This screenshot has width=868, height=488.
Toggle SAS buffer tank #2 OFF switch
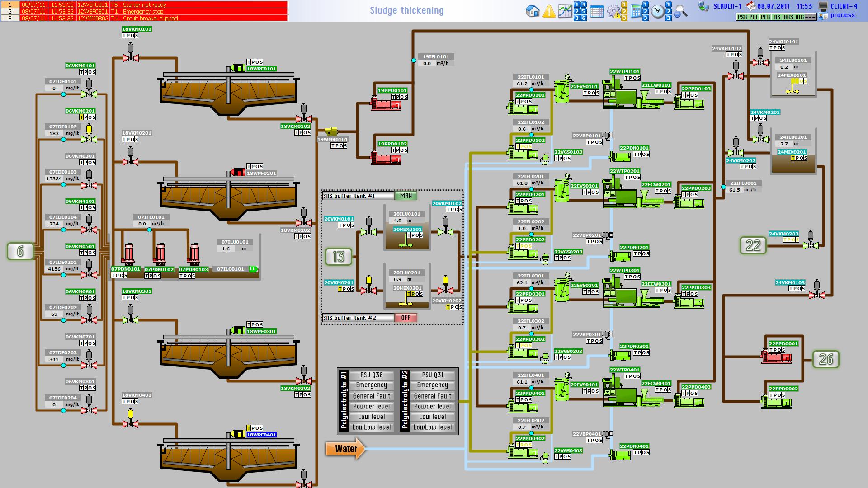[406, 318]
